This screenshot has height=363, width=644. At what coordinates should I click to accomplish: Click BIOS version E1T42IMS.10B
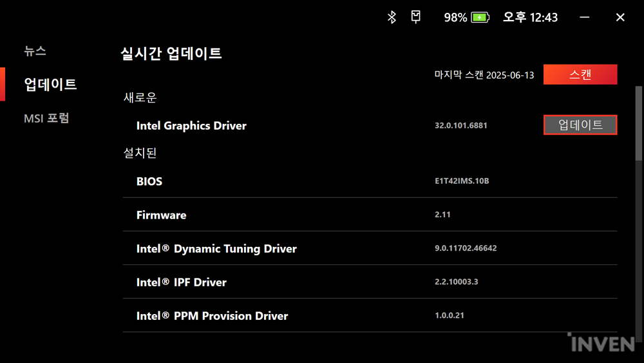click(462, 181)
